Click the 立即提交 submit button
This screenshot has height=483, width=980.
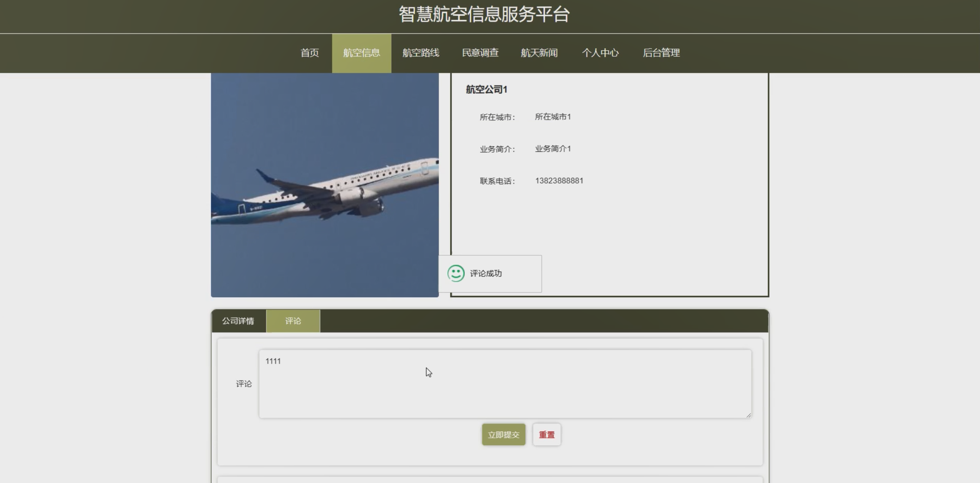pos(503,434)
